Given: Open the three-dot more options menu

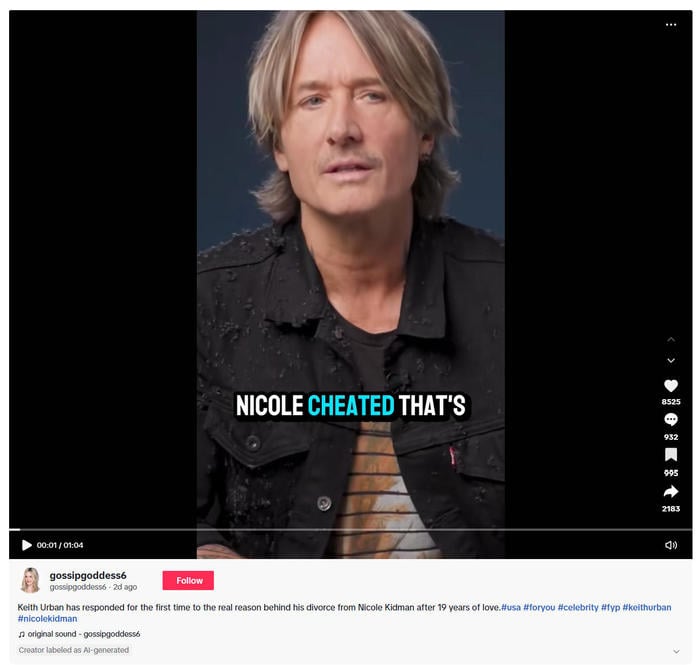Looking at the screenshot, I should 671,25.
